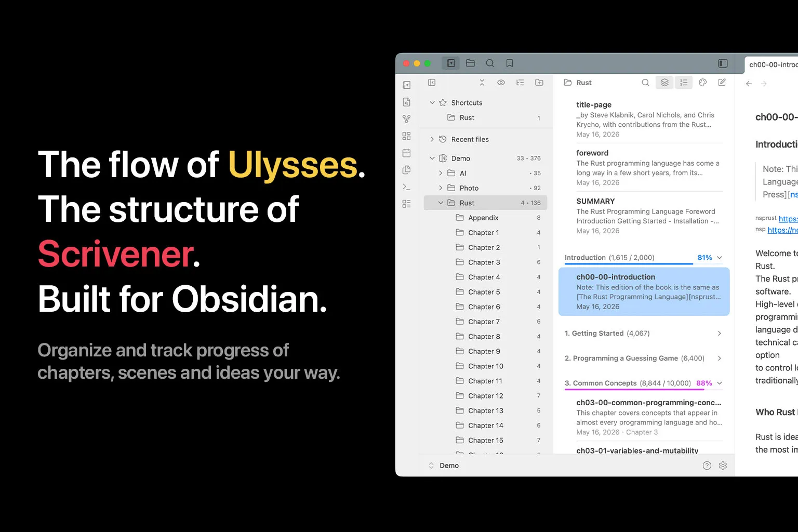
Task: Open the appearance palette icon
Action: point(703,83)
